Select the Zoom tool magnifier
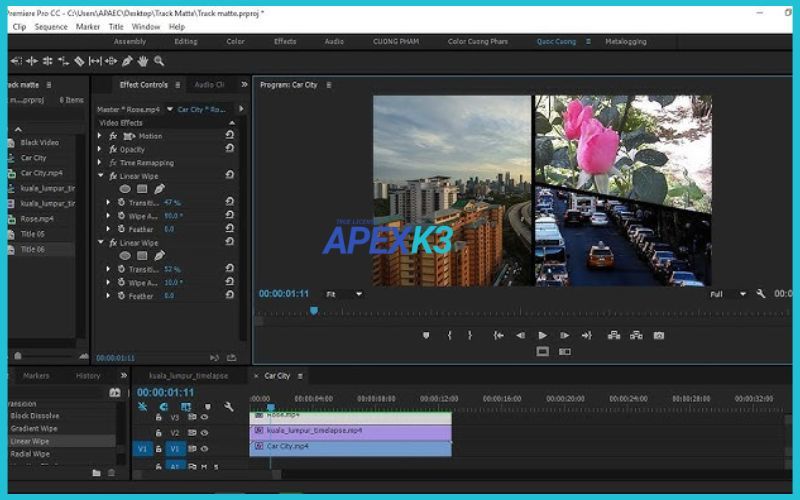This screenshot has width=800, height=500. coord(159,61)
